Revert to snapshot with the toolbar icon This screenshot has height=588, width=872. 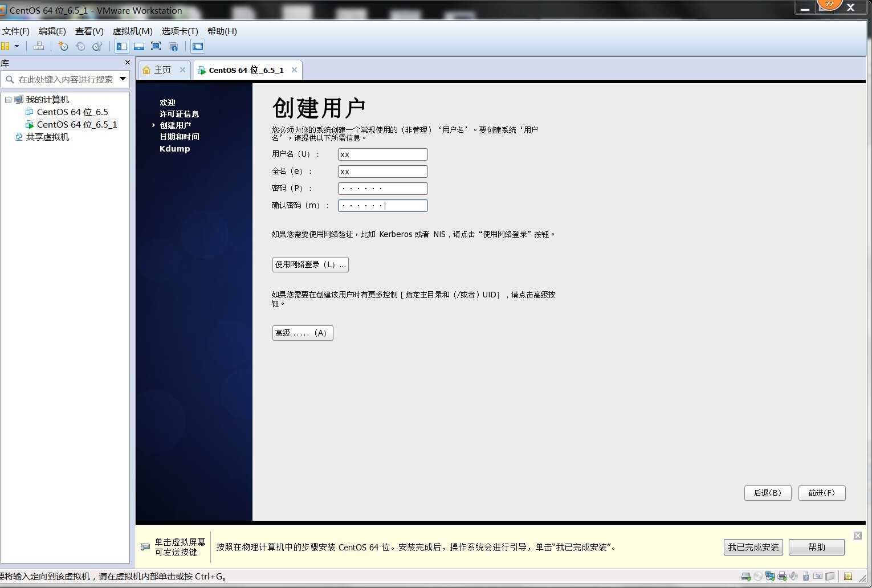coord(80,46)
